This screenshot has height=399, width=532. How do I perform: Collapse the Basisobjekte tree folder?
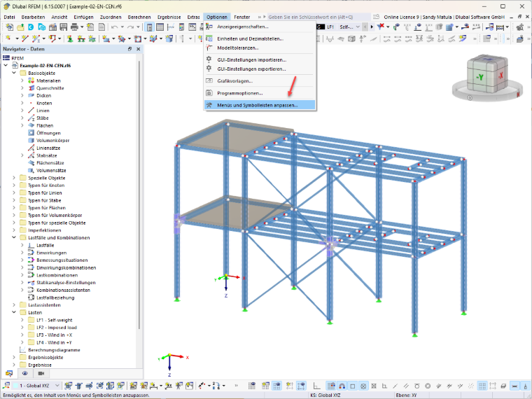(14, 73)
